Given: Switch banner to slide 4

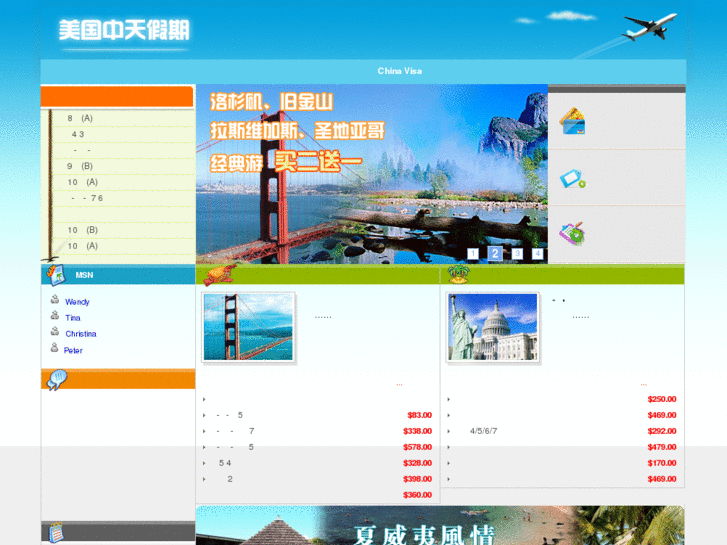Looking at the screenshot, I should (537, 254).
